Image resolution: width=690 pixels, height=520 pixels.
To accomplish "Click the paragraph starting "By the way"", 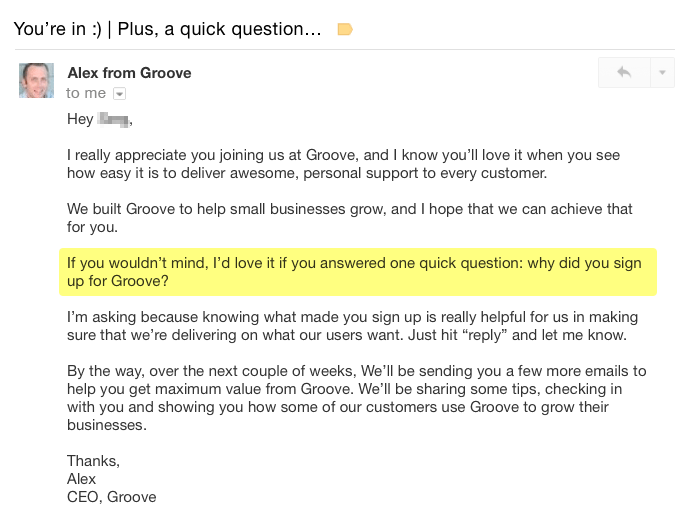I will point(356,397).
